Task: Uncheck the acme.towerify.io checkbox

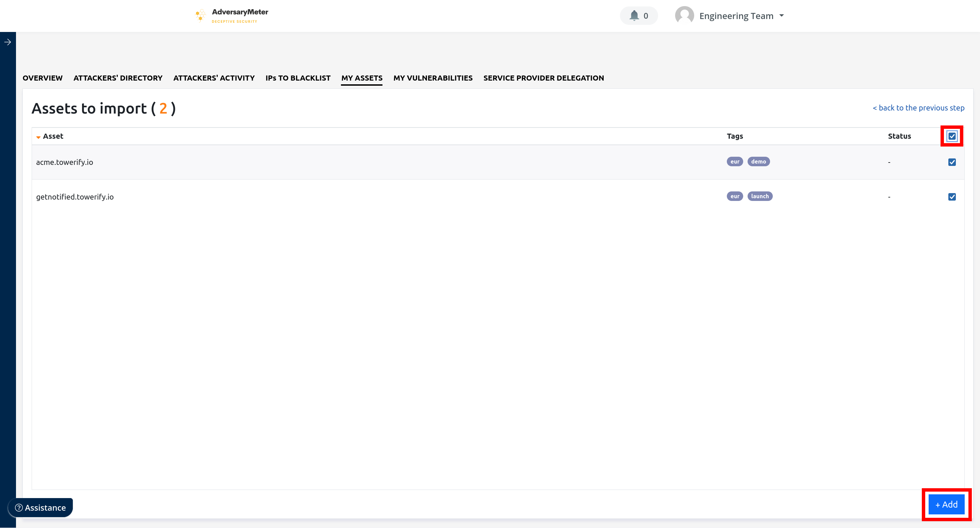Action: [x=951, y=162]
